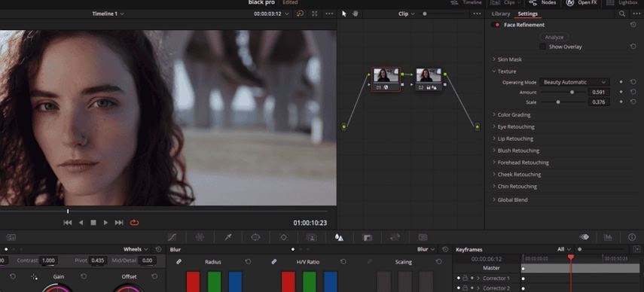Select the arrow pointer tool in node editor
The width and height of the screenshot is (644, 292).
[343, 14]
